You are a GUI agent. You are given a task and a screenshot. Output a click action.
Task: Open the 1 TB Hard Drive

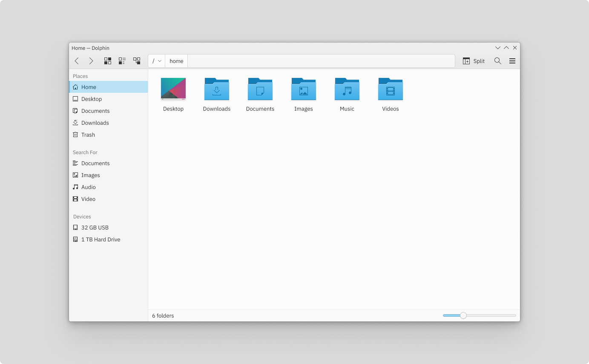(101, 239)
